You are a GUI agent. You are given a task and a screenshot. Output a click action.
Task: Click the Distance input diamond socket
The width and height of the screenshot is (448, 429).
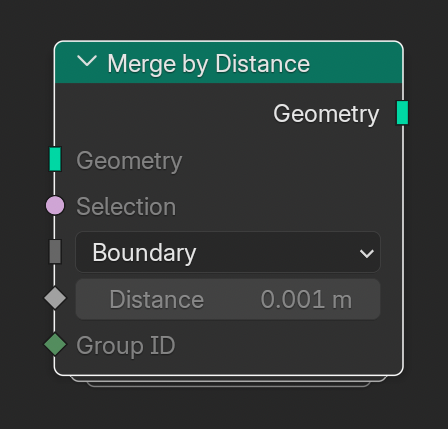tap(55, 298)
